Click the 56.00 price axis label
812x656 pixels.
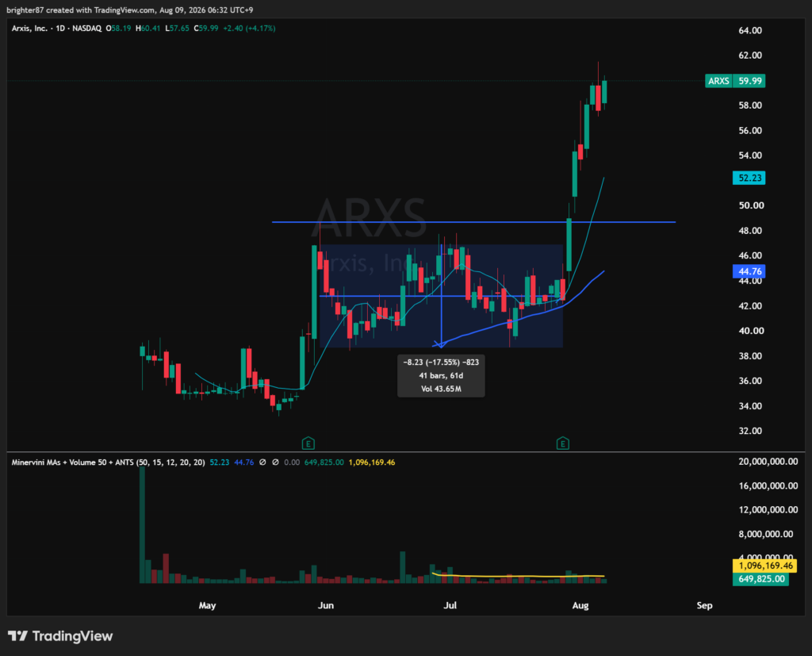pos(750,131)
